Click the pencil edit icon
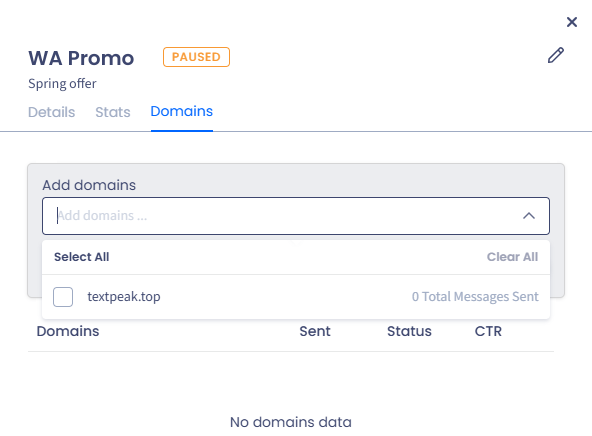The height and width of the screenshot is (436, 592). click(x=556, y=55)
